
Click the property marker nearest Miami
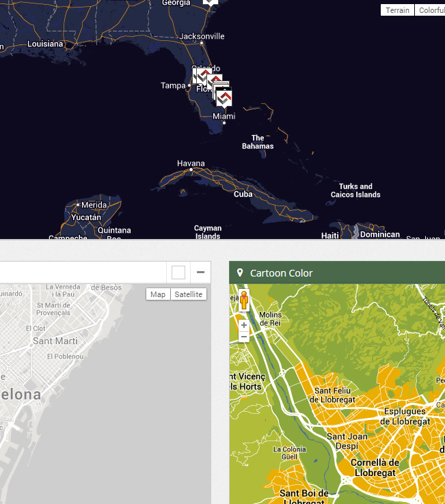click(x=224, y=98)
